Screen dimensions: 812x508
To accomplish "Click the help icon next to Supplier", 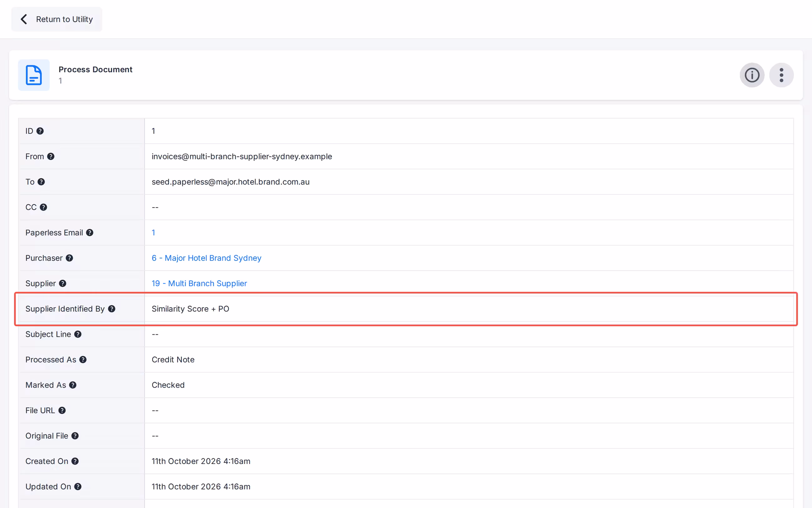I will [63, 284].
